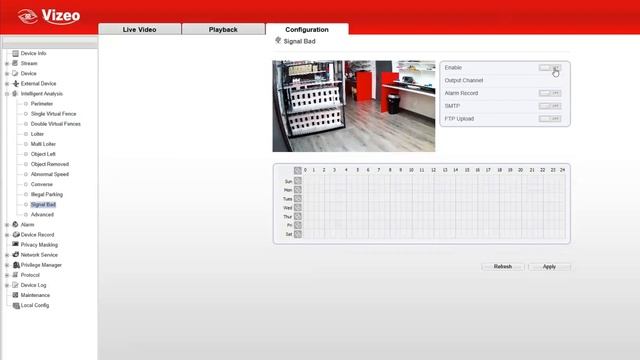Open the Abnormal Speed settings
640x360 pixels.
click(50, 174)
